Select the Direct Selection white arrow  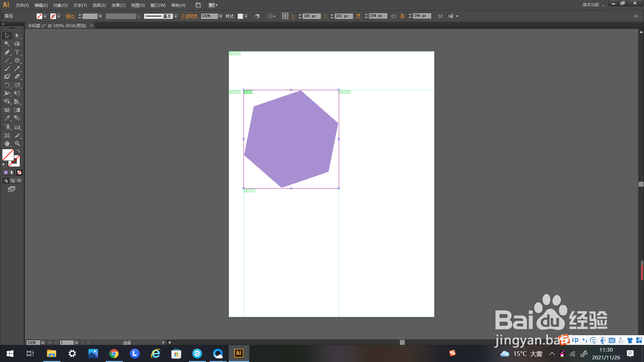tap(17, 36)
